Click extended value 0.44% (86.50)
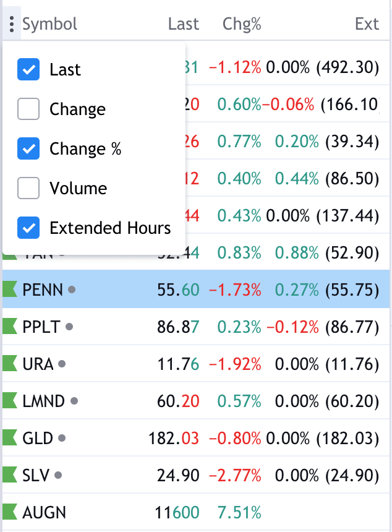 tap(327, 178)
